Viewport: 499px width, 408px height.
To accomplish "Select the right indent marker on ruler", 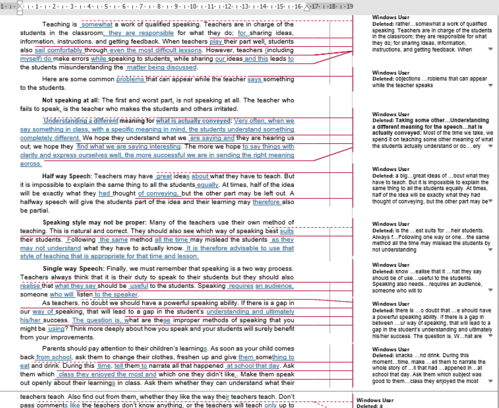I will click(307, 8).
